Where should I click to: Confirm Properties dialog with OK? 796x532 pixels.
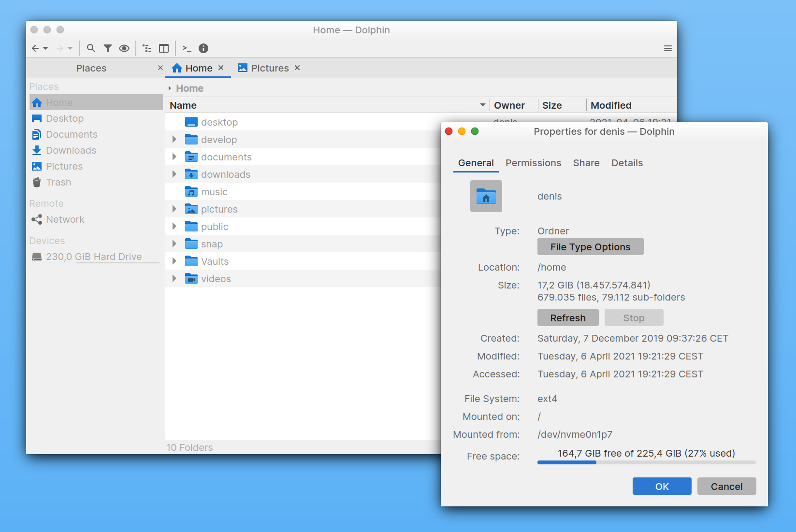coord(662,486)
